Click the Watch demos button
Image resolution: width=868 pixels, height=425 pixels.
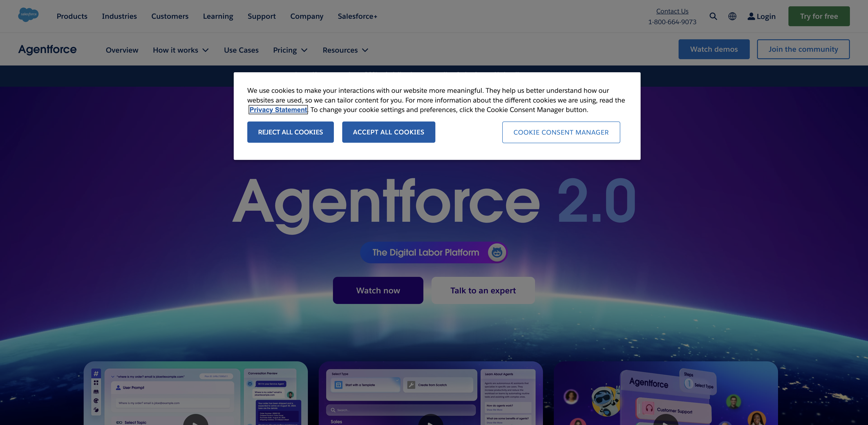714,49
